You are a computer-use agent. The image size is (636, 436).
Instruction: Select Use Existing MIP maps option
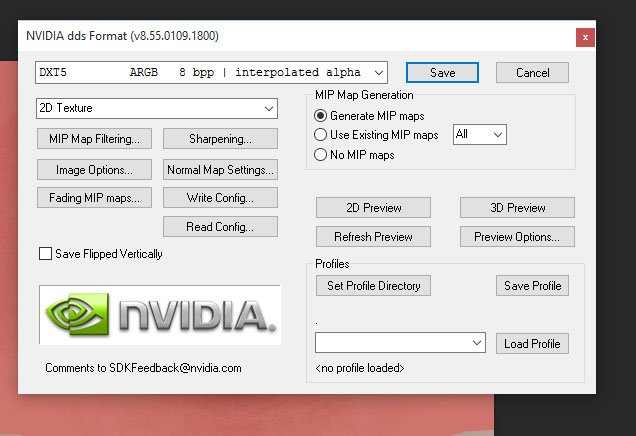click(320, 135)
